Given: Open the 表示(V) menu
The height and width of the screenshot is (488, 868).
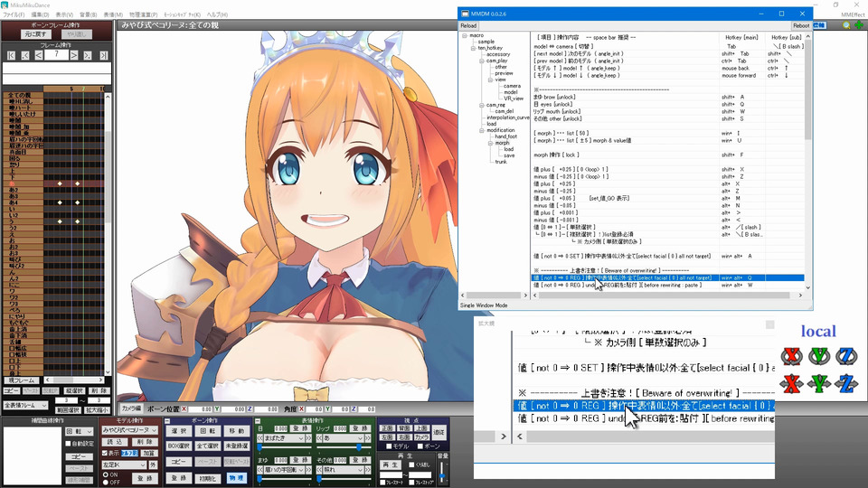Looking at the screenshot, I should click(64, 15).
